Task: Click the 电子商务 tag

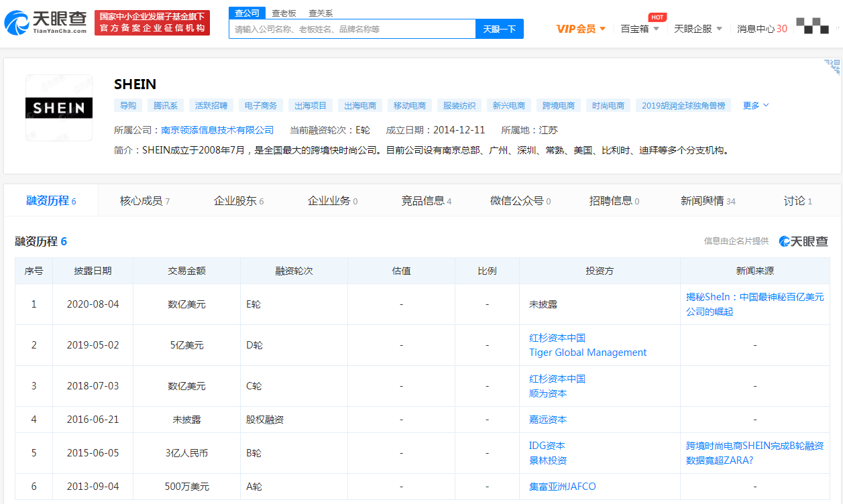Action: [261, 105]
